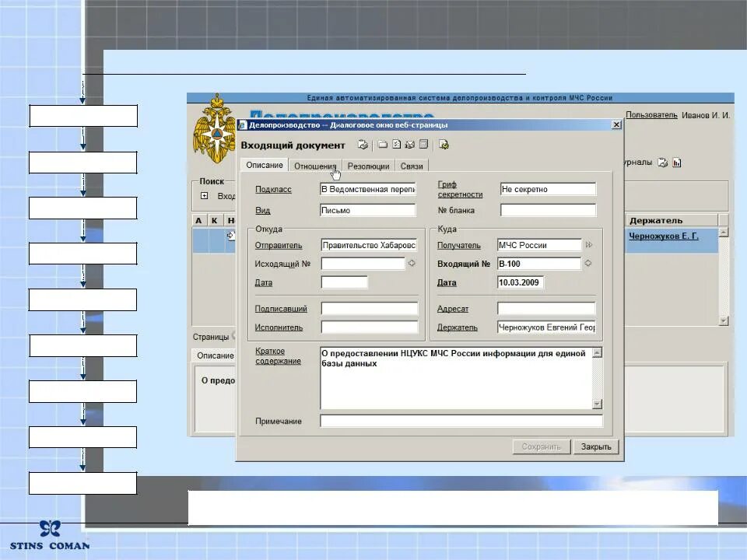Click the Гриф секретности label link
Screen dimensions: 747x560
pos(460,190)
